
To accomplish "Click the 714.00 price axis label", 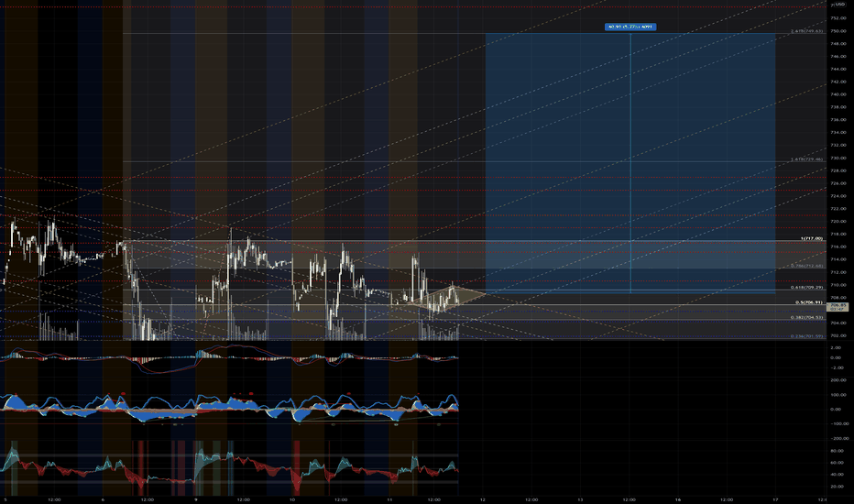I will pyautogui.click(x=838, y=260).
